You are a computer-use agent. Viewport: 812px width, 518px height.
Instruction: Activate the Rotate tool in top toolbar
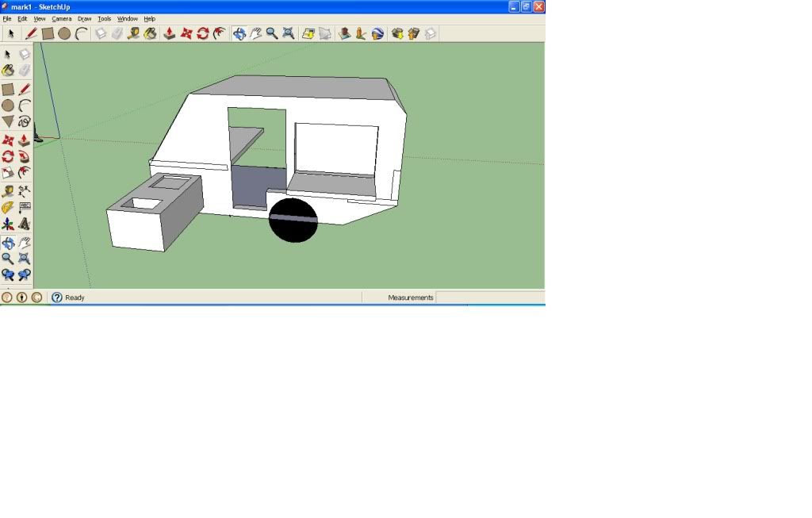click(202, 33)
